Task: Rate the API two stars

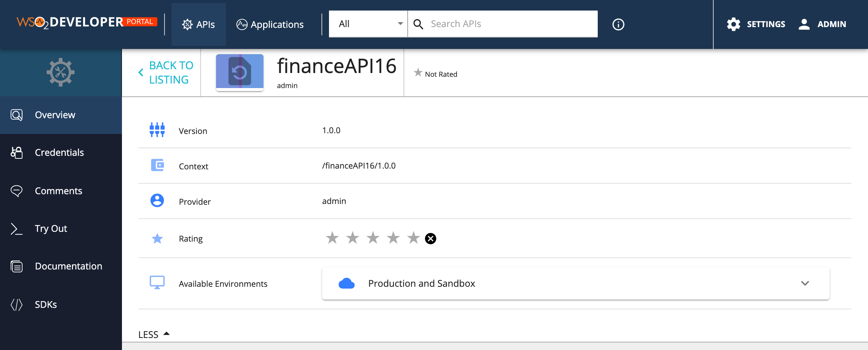Action: point(353,238)
